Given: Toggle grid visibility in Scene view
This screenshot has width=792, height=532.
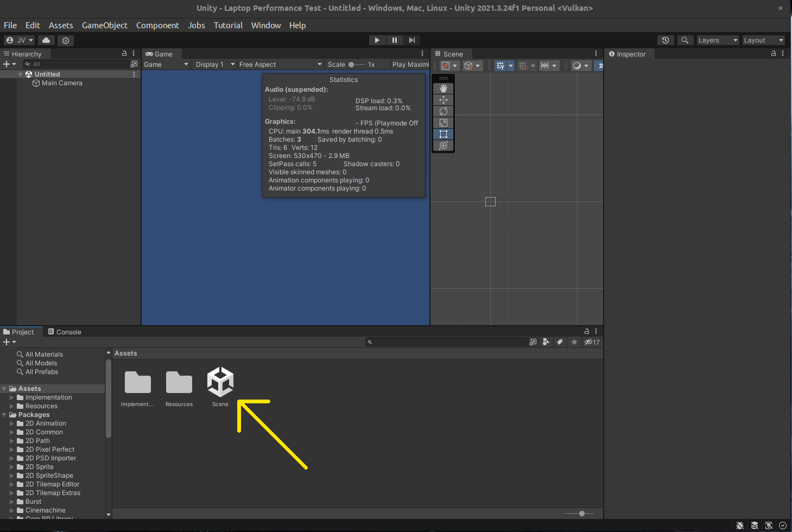Looking at the screenshot, I should pyautogui.click(x=500, y=66).
